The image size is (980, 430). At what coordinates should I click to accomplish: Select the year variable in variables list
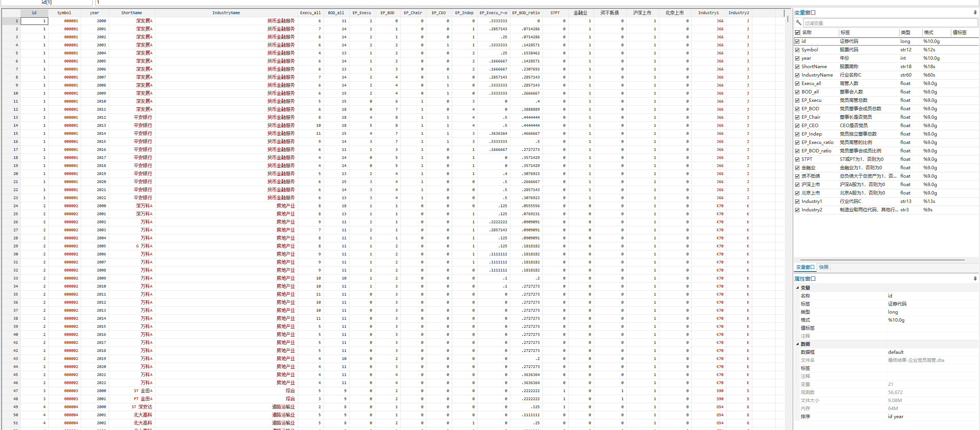(806, 58)
